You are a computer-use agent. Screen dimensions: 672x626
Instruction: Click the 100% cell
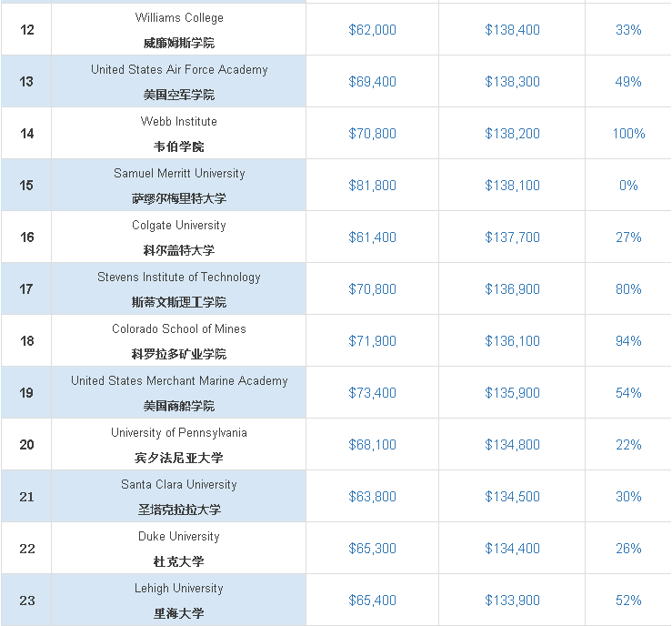(x=628, y=134)
